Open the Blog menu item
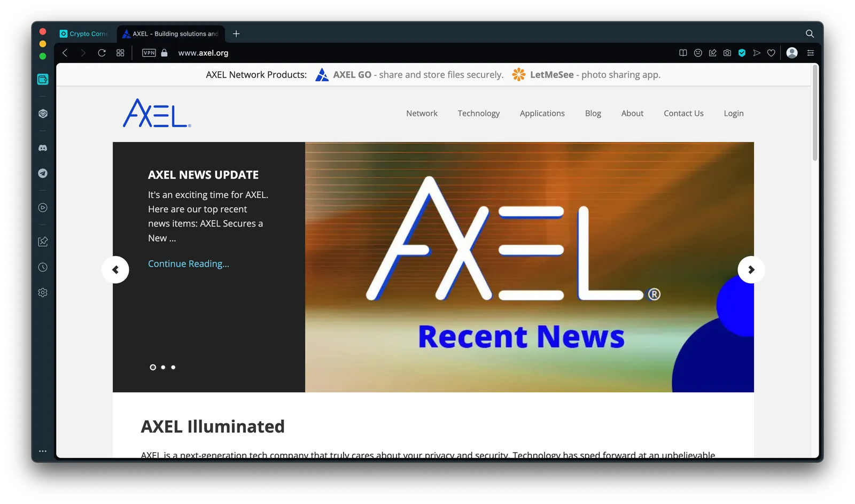 pyautogui.click(x=593, y=113)
